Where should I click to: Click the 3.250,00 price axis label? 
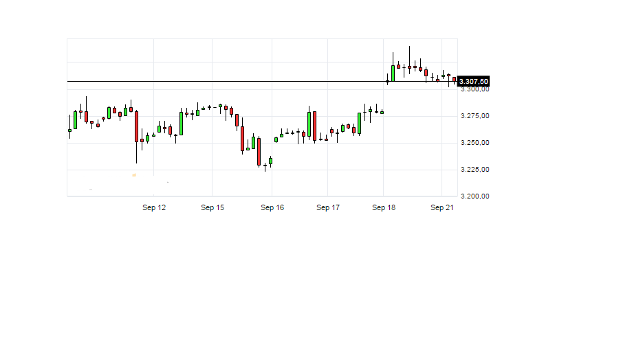point(475,143)
